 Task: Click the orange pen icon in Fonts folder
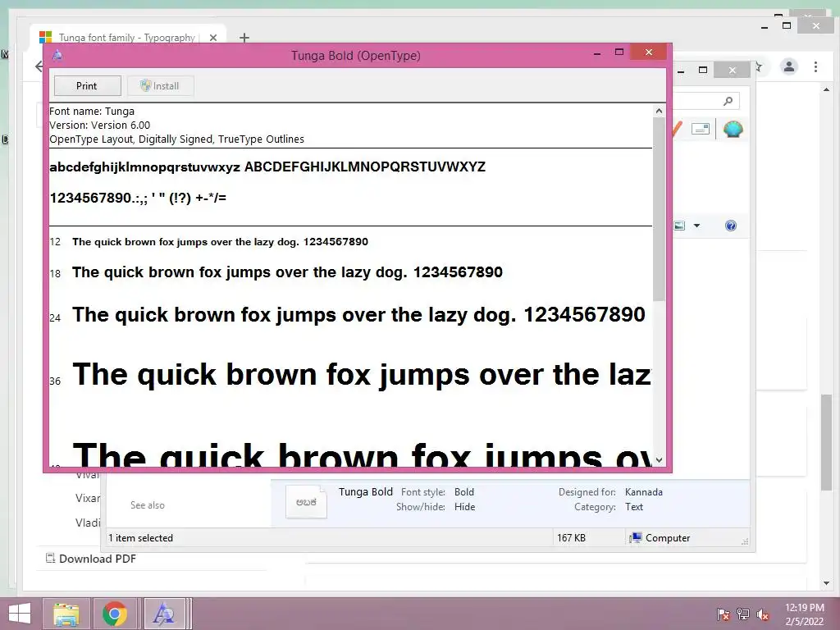[x=677, y=129]
